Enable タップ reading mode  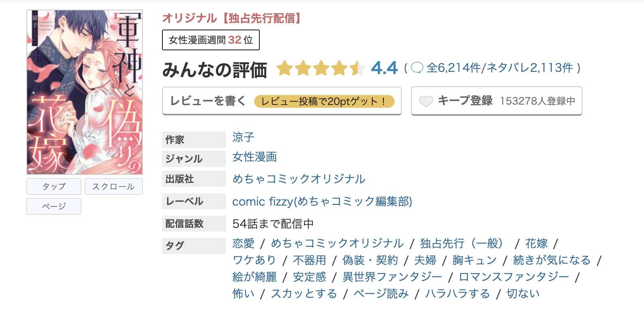click(x=53, y=186)
